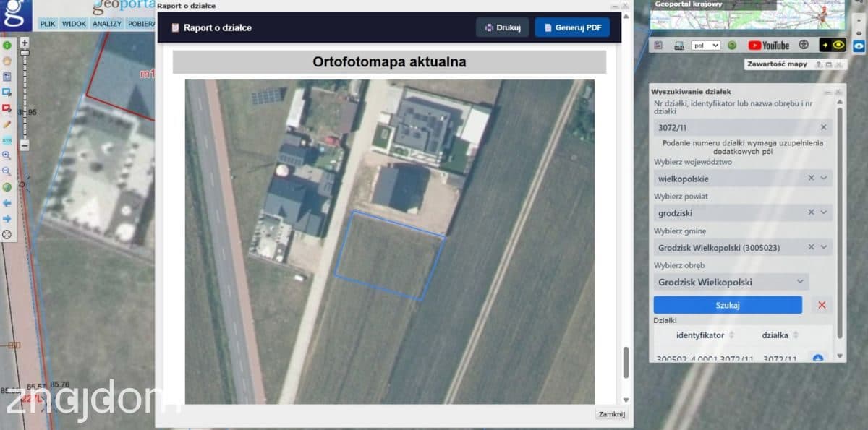Sort results by identyfikator column
This screenshot has width=868, height=430.
tap(731, 335)
